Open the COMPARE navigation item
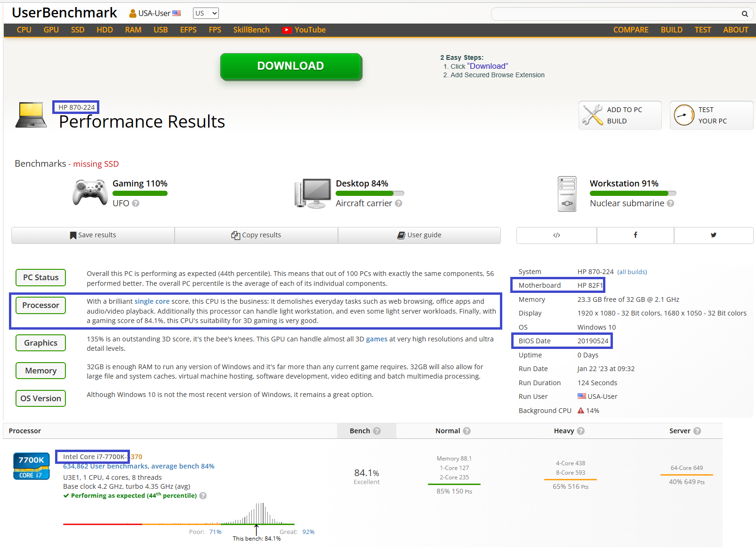Image resolution: width=756 pixels, height=550 pixels. 631,30
